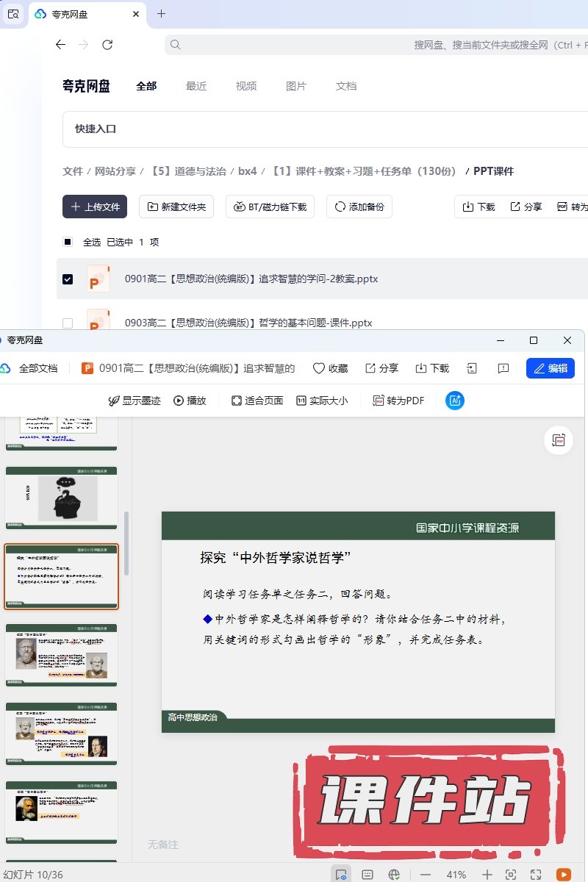Image resolution: width=588 pixels, height=882 pixels.
Task: Click the orange slideshow play icon
Action: (563, 875)
